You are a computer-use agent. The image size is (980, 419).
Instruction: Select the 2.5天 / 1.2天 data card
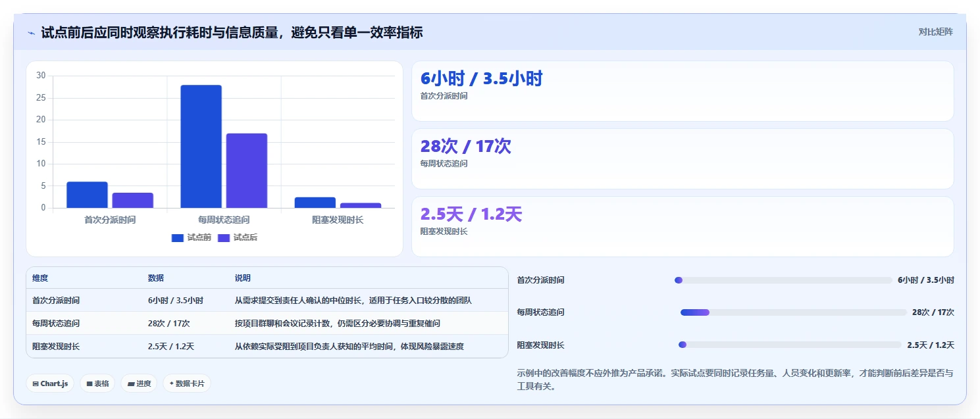point(683,226)
